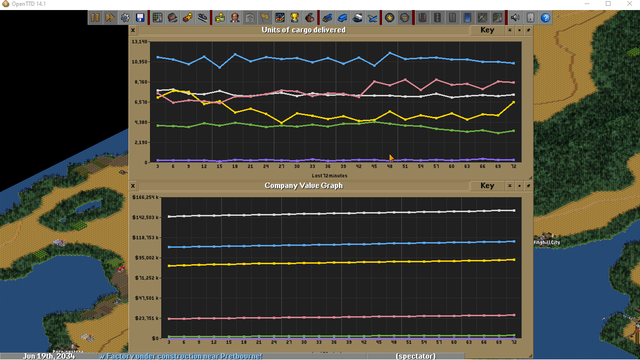Click the Units of cargo delivered title bar
The image size is (640, 360).
pos(303,30)
